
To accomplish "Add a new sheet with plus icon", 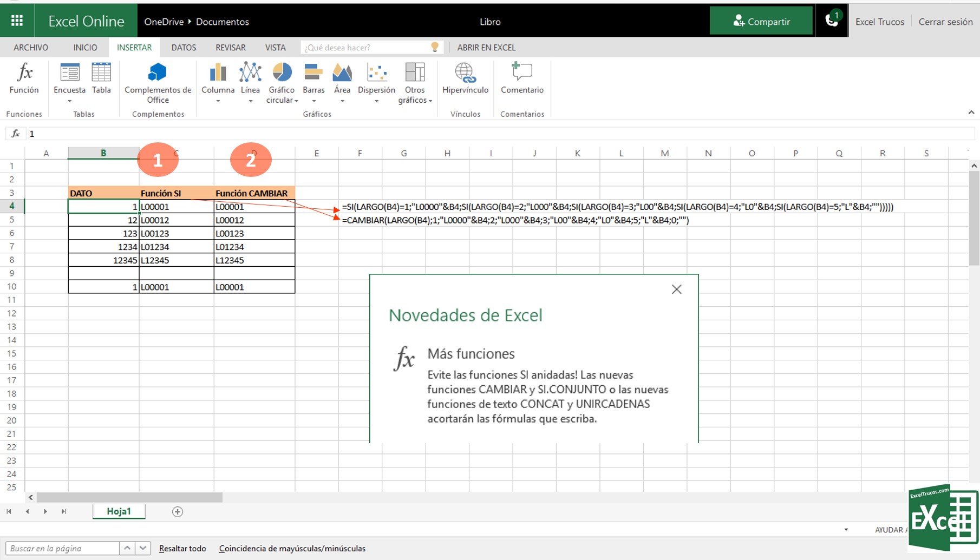I will (177, 511).
